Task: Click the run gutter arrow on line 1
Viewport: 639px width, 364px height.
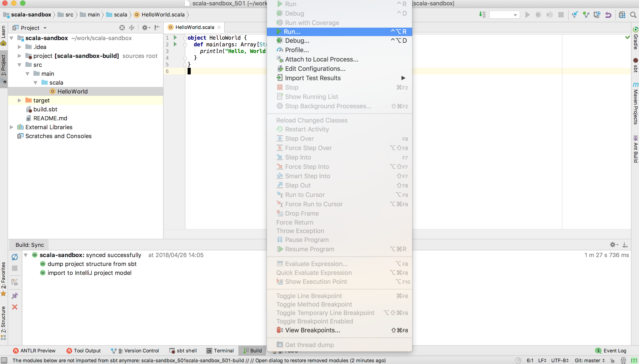Action: [x=175, y=37]
